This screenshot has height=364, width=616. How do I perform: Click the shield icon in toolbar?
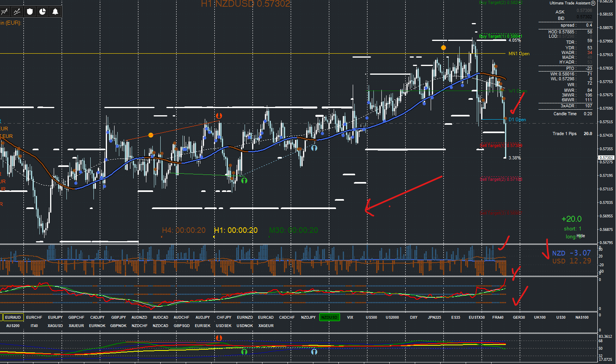[x=30, y=12]
